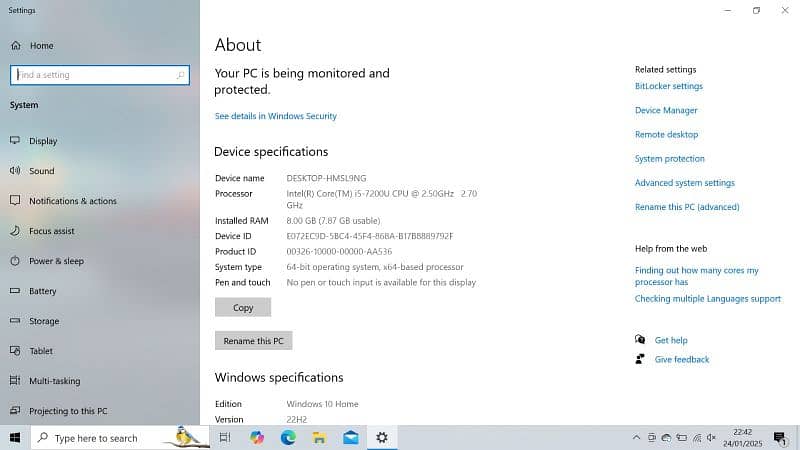Open Device Manager from related settings
Screen dimensions: 800x450
(x=666, y=110)
